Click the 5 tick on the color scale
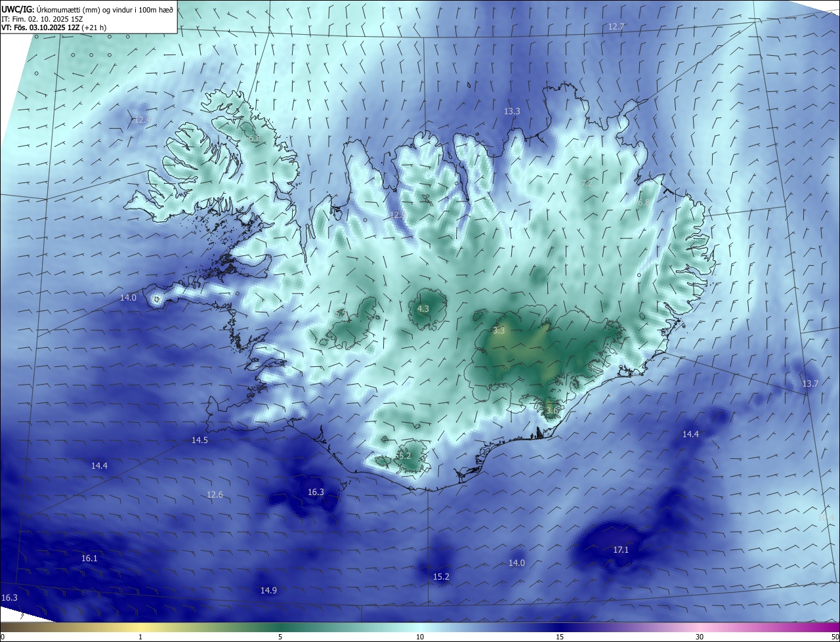This screenshot has width=840, height=642. (280, 637)
